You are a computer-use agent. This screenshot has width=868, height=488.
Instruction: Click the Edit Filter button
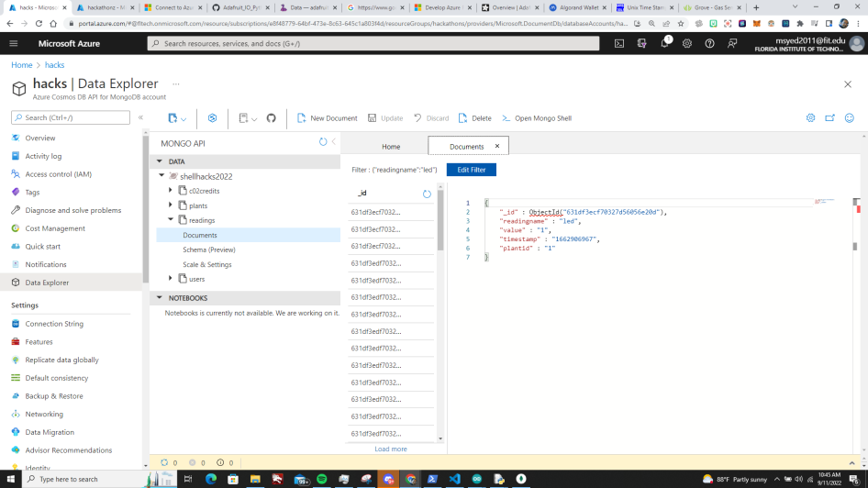pos(471,170)
